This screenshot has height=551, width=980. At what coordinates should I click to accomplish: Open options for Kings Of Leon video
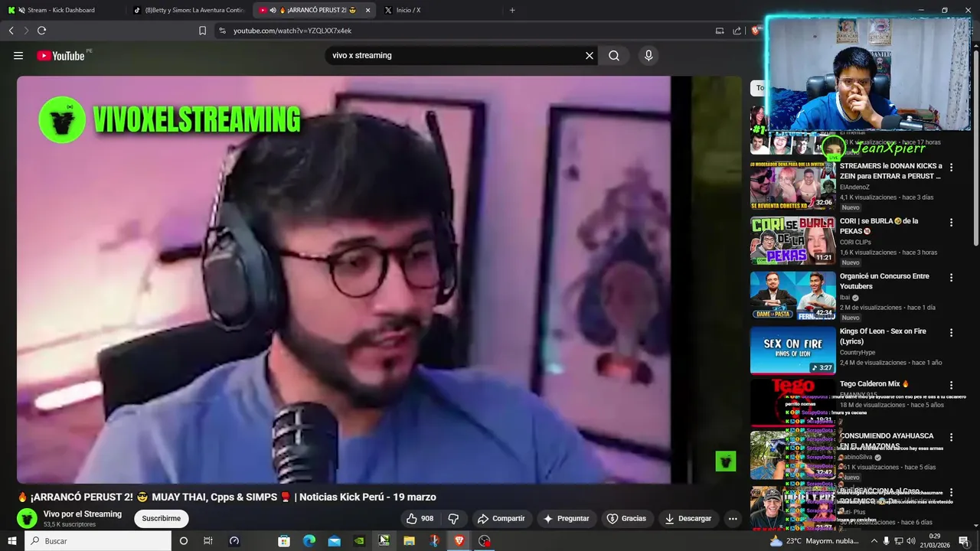tap(952, 332)
